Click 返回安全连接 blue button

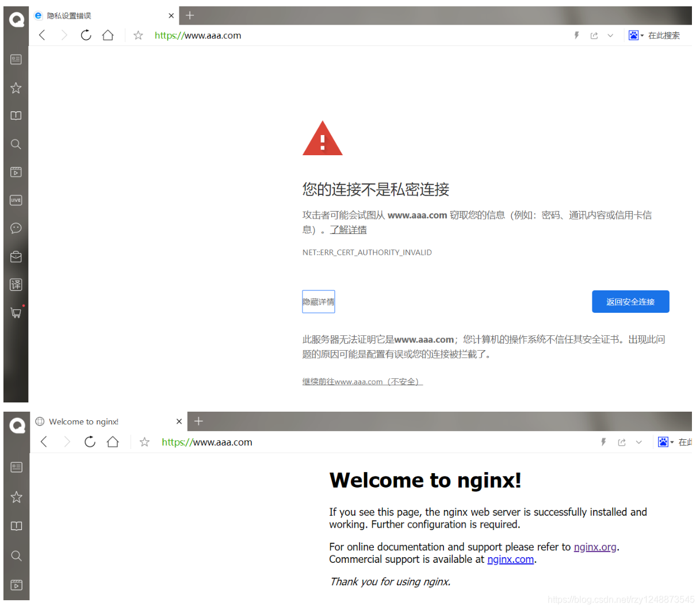point(630,302)
